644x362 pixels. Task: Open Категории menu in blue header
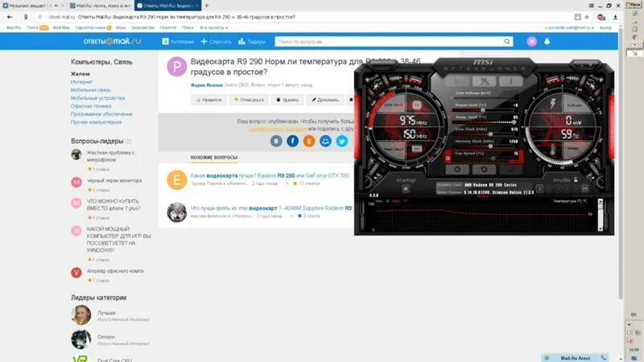(178, 42)
